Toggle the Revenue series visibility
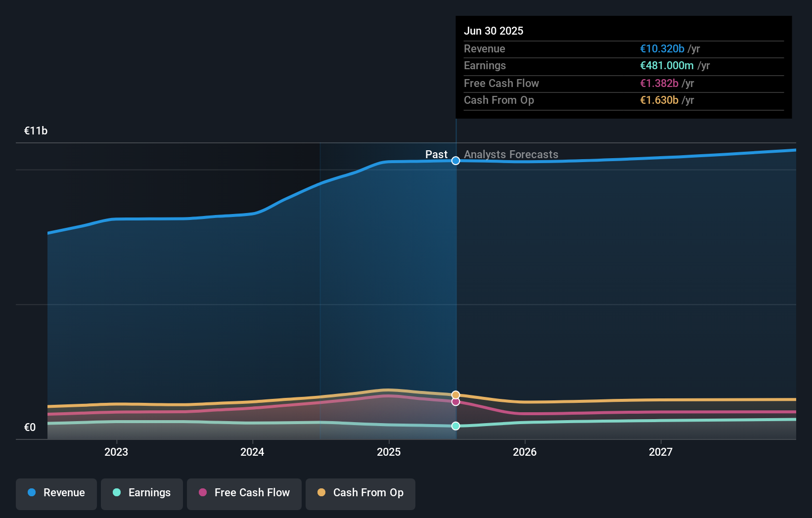 (56, 494)
